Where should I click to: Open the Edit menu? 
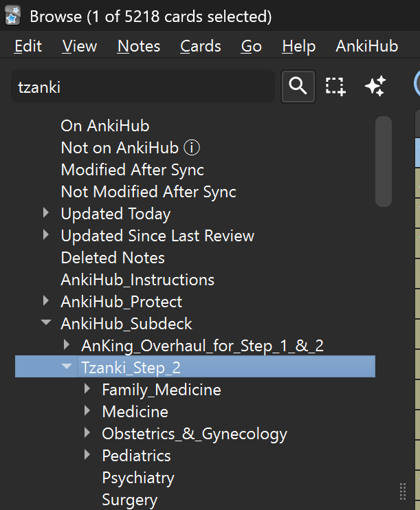pos(28,46)
